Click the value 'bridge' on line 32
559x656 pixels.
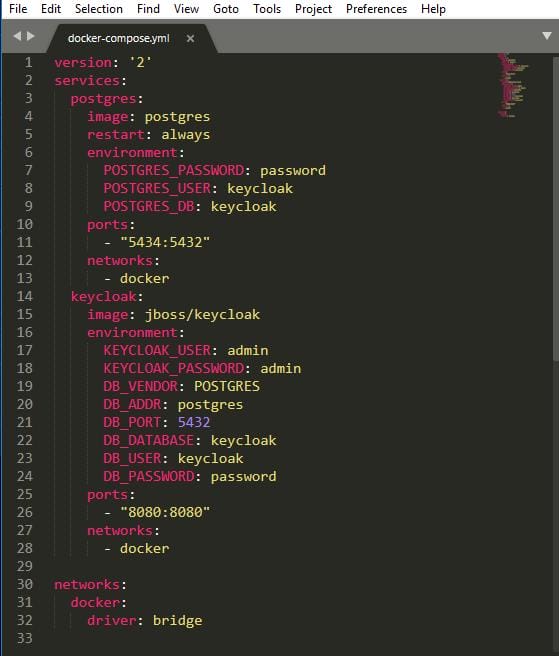tap(177, 620)
